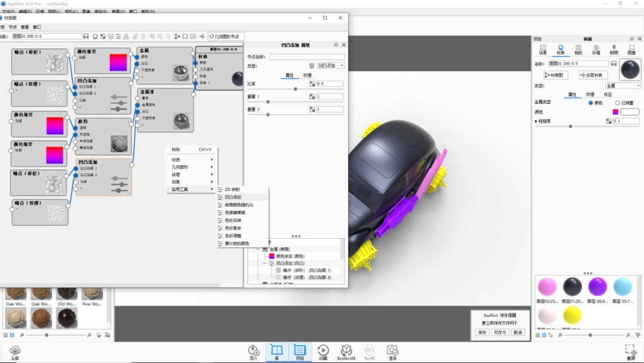Click the 云库 cloud library icon
644x363 pixels.
click(15, 353)
